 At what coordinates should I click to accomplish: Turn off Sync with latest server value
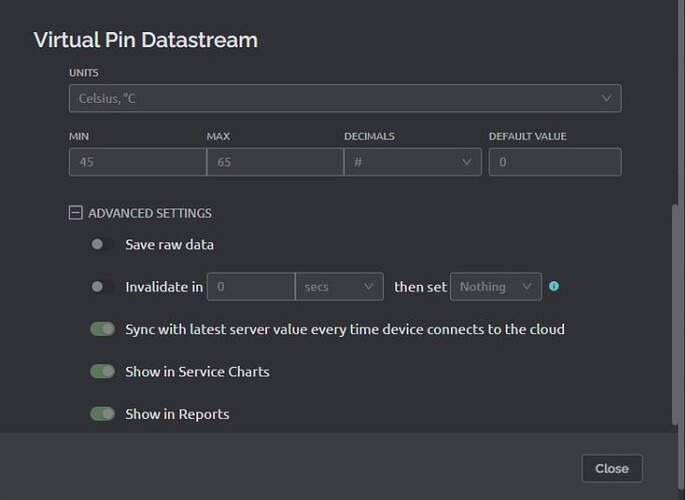point(102,329)
